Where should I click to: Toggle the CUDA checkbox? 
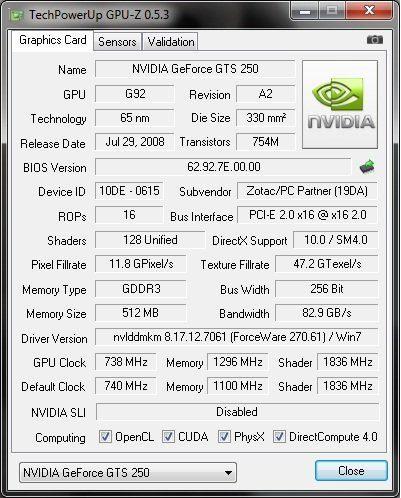(168, 436)
